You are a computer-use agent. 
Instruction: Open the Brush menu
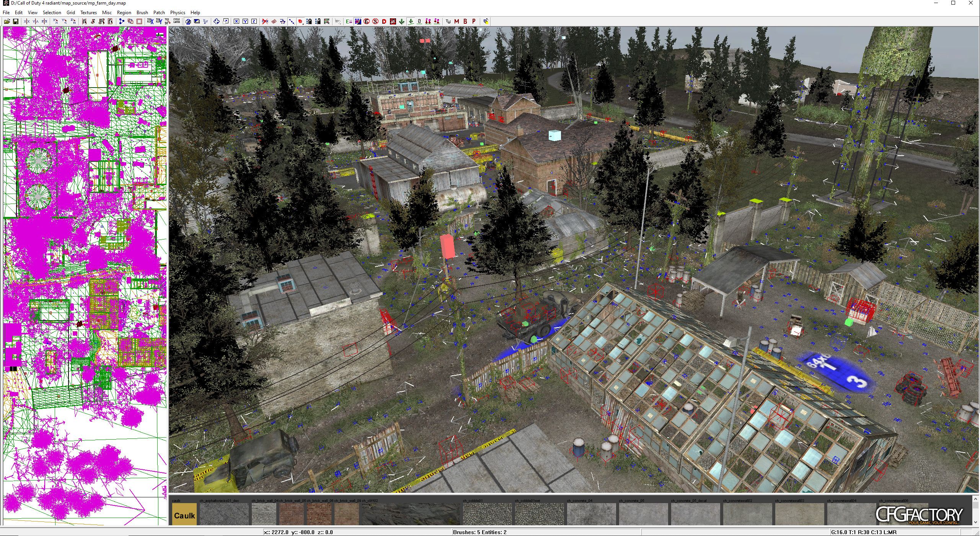142,13
